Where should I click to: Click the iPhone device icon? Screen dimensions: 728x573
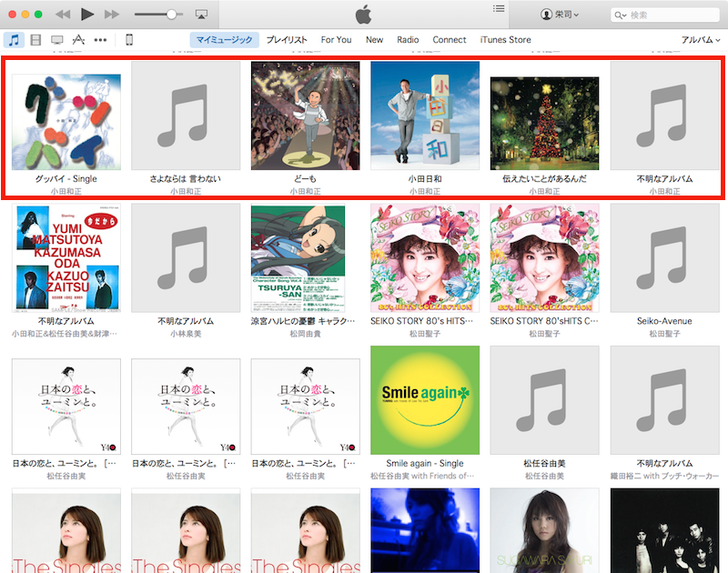[129, 40]
